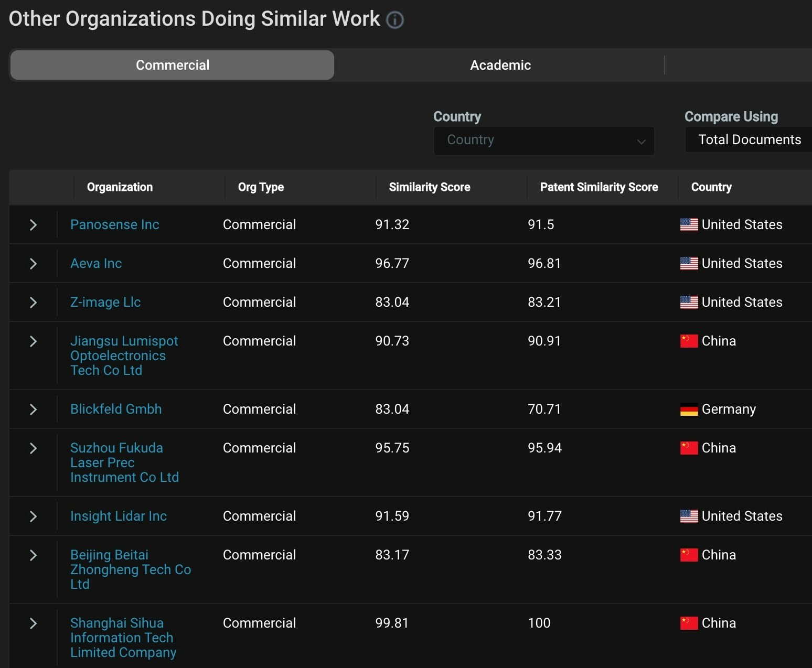Sort by the Organization column header

120,187
